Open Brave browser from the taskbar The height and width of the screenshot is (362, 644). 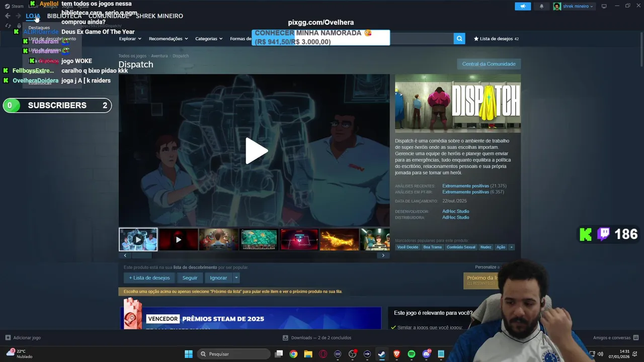pyautogui.click(x=396, y=354)
